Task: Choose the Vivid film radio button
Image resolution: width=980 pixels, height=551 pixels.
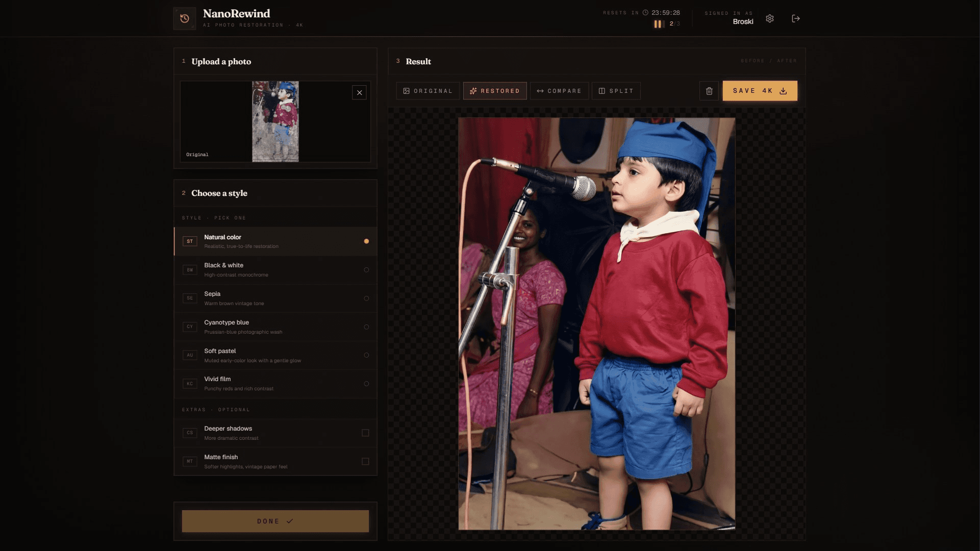Action: pyautogui.click(x=366, y=384)
